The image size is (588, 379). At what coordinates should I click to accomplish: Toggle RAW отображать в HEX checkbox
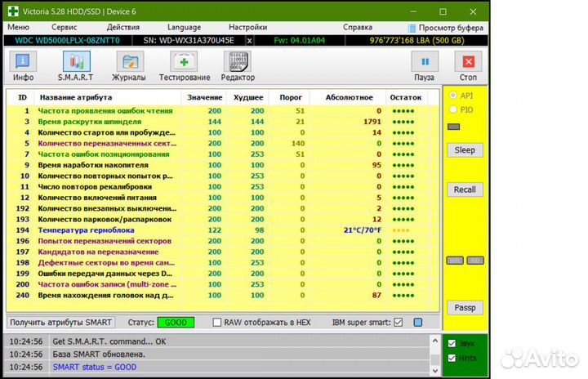[216, 323]
